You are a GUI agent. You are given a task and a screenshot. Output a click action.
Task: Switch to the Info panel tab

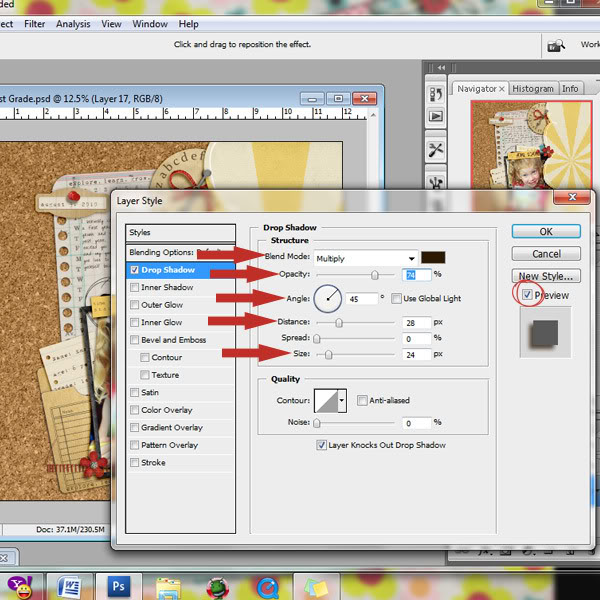[x=570, y=89]
